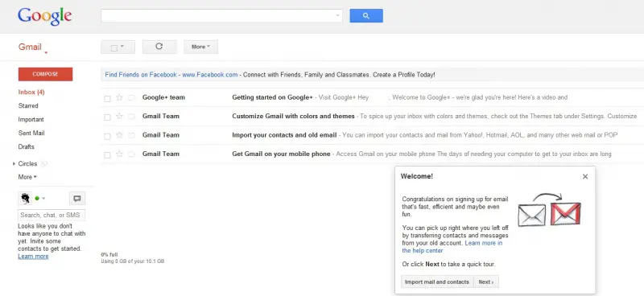
Task: Close the Welcome dialog with X
Action: [585, 176]
